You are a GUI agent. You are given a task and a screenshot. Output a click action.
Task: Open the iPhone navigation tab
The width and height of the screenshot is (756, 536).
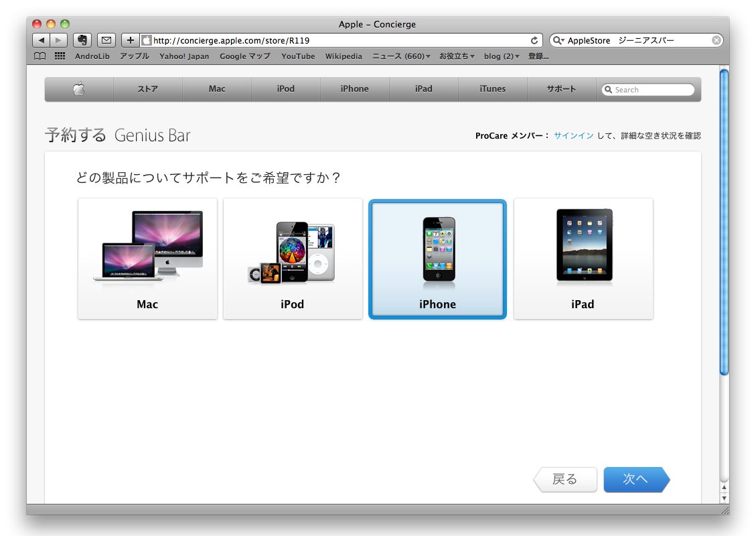tap(355, 88)
